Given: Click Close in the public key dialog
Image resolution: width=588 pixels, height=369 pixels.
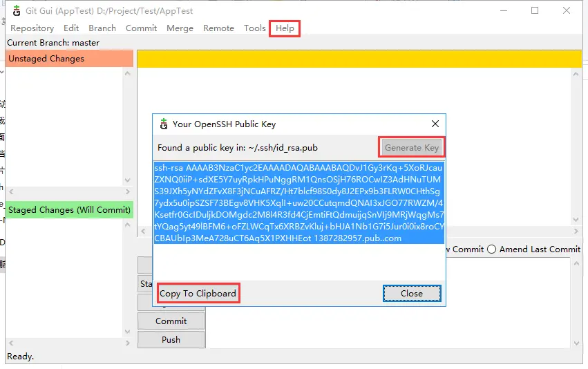Looking at the screenshot, I should point(412,293).
